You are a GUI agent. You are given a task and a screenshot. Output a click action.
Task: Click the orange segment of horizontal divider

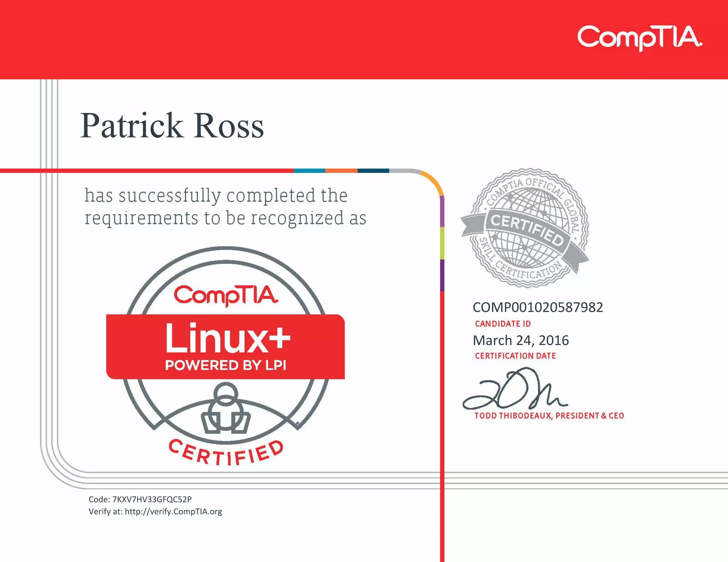(341, 171)
